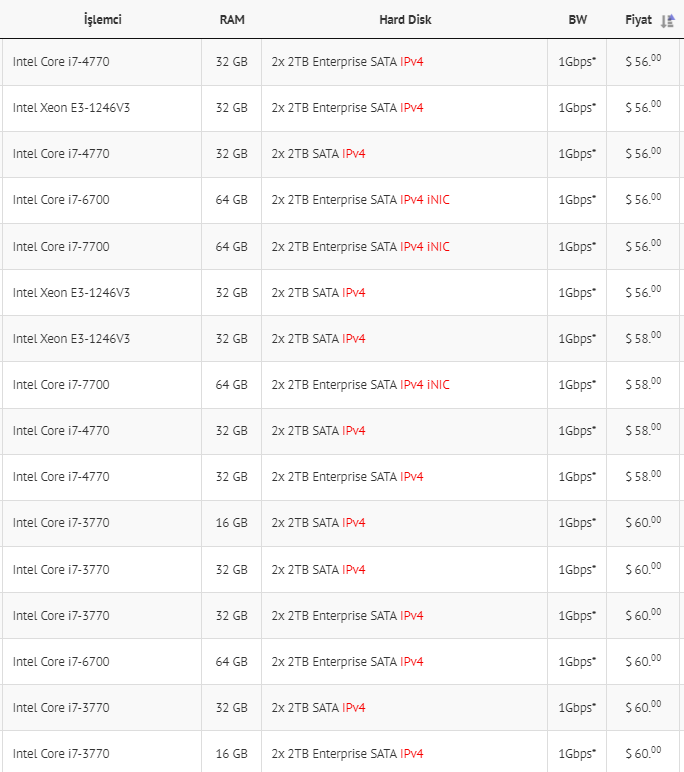Click the IPv4 label in the first row
Screen dimensions: 684x772
click(x=412, y=62)
